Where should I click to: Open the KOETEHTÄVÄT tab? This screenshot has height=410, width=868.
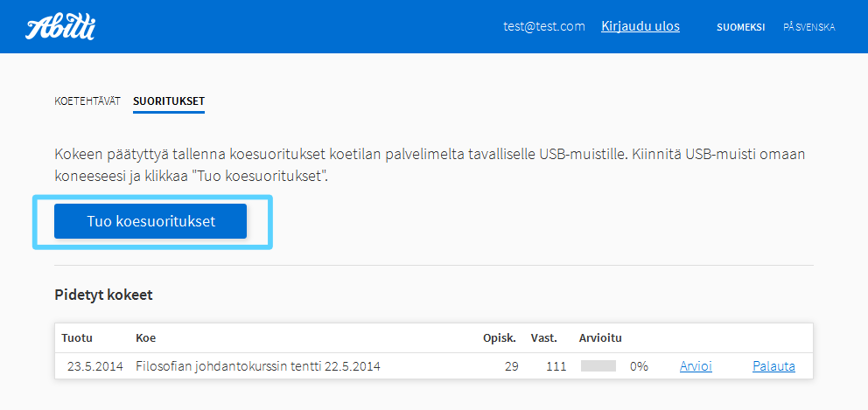(87, 101)
